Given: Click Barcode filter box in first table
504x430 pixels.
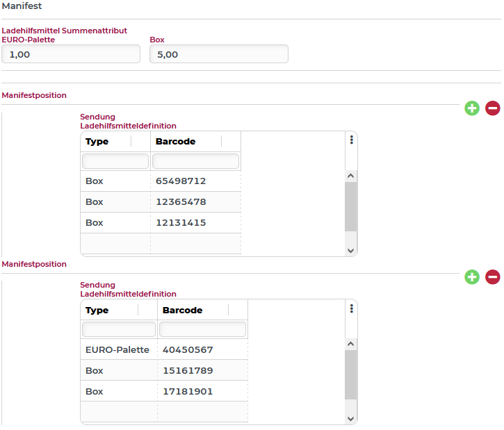Looking at the screenshot, I should tap(195, 161).
